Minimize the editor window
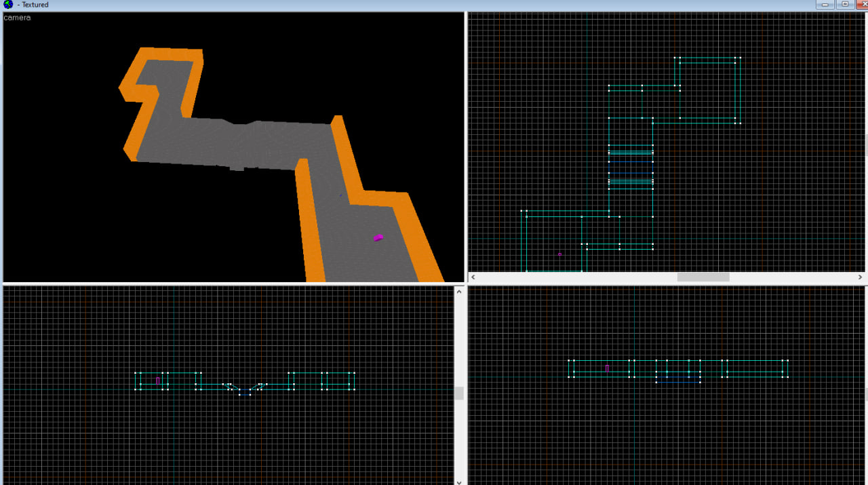Image resolution: width=868 pixels, height=485 pixels. (825, 4)
